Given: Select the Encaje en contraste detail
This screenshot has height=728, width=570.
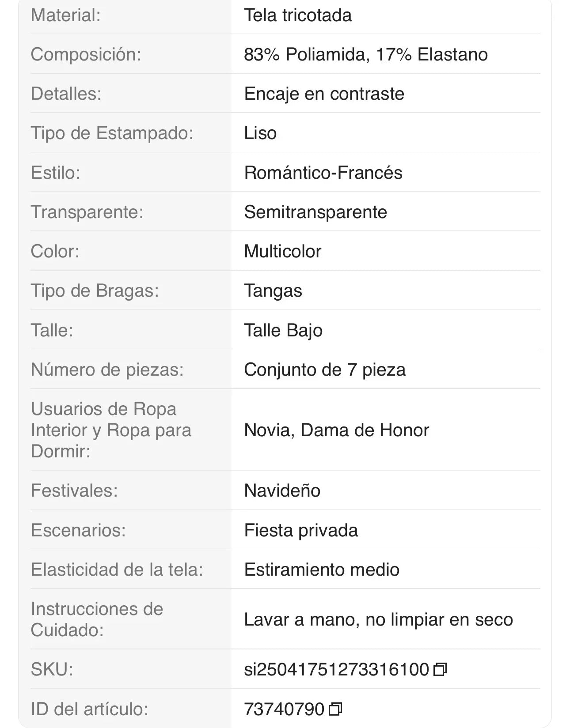Looking at the screenshot, I should pos(325,93).
